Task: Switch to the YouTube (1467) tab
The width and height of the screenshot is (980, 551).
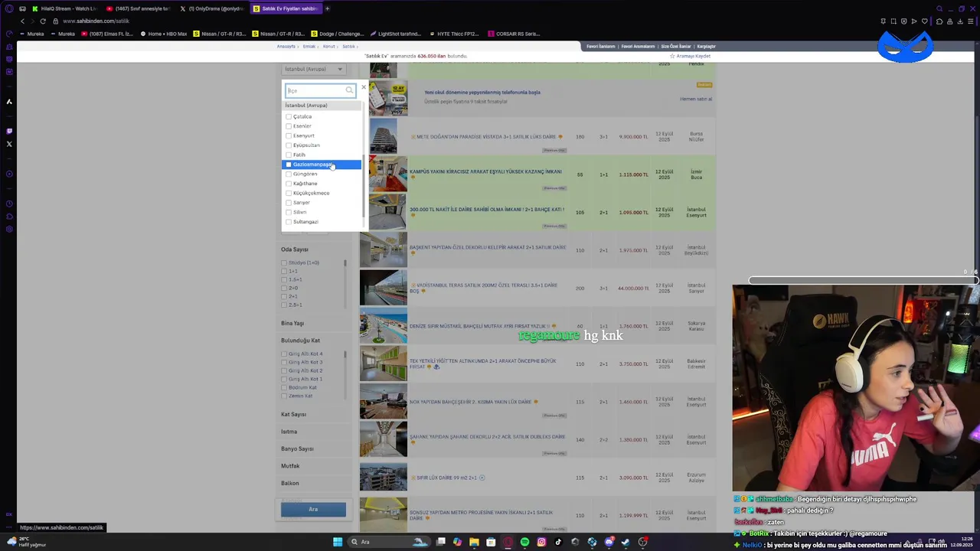Action: click(139, 8)
